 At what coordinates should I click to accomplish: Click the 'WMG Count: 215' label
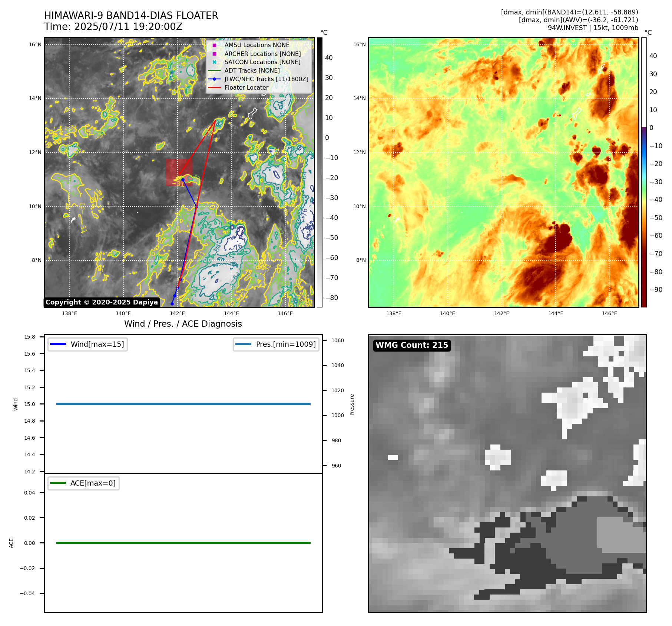click(x=412, y=345)
